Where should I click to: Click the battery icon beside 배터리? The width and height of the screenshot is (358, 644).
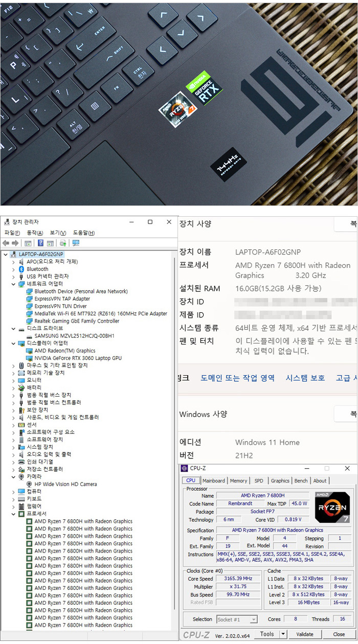point(21,387)
